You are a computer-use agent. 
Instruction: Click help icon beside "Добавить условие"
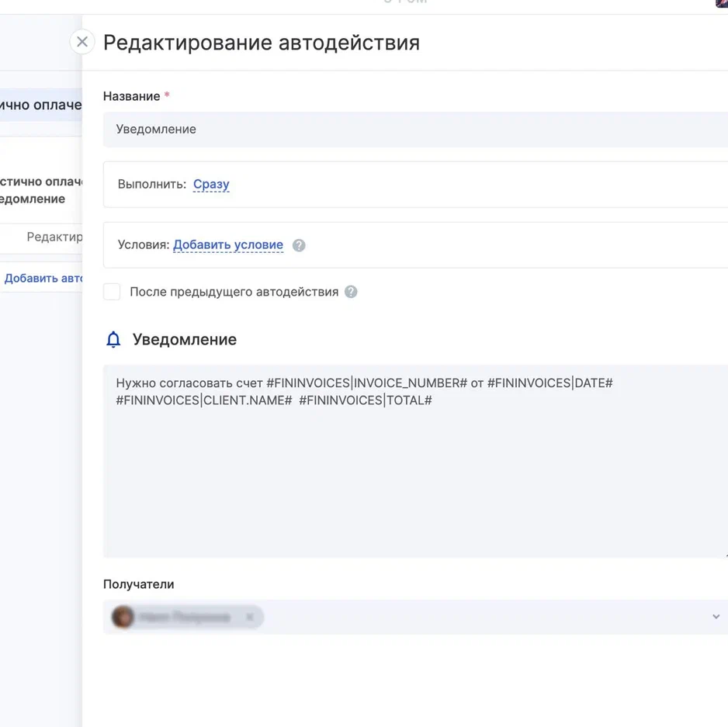[x=299, y=245]
